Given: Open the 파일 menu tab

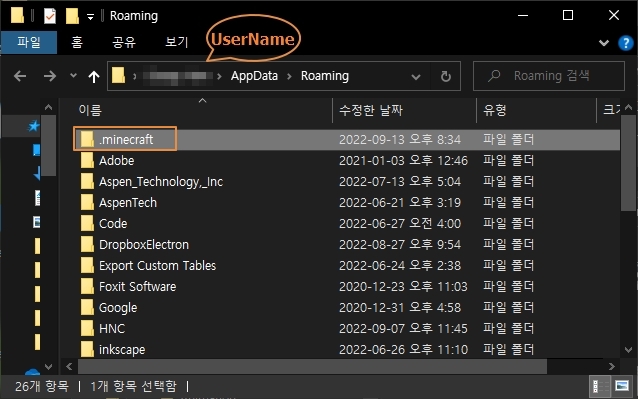Looking at the screenshot, I should click(29, 42).
